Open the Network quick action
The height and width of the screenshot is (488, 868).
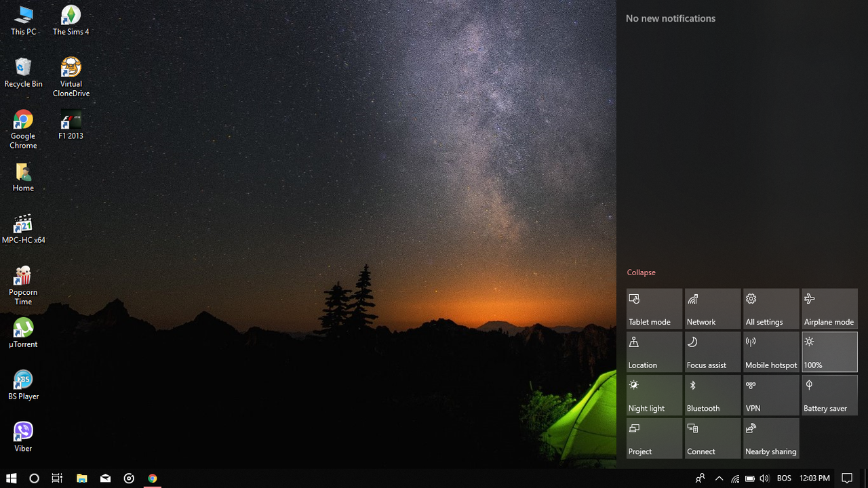[713, 309]
